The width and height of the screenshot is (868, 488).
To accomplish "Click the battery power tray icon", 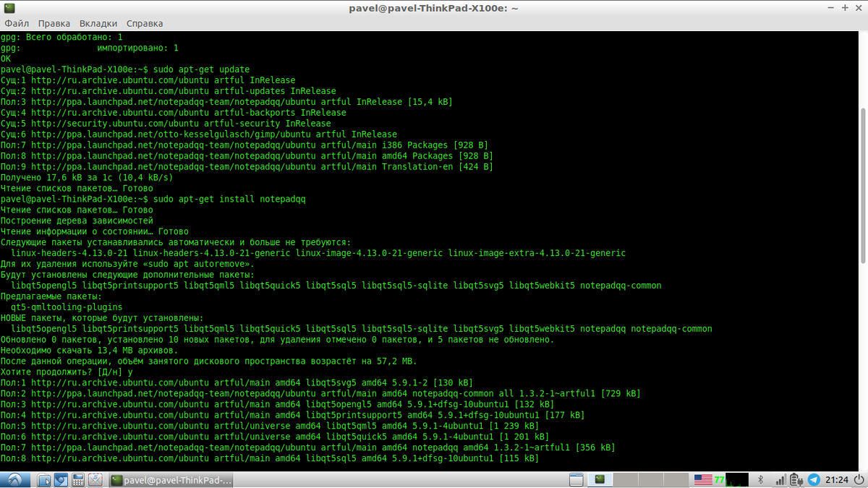I will pos(796,479).
